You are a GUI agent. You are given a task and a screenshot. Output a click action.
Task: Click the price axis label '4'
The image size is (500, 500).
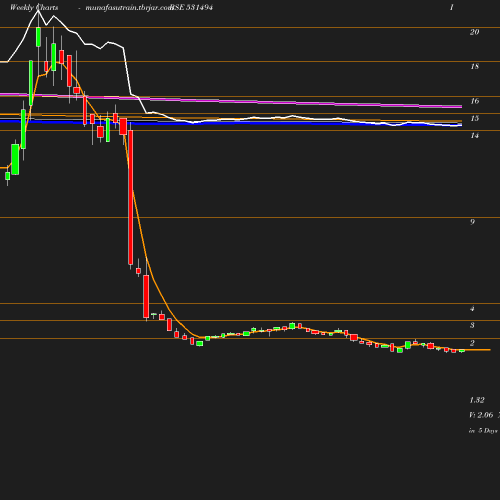[x=472, y=308]
